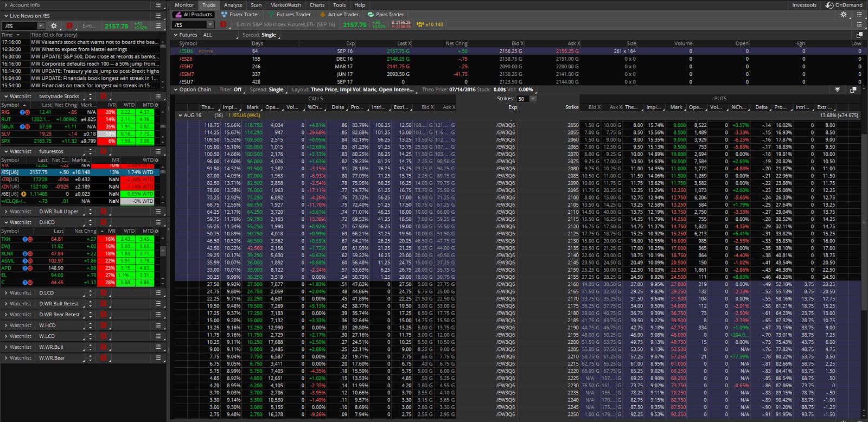This screenshot has width=868, height=422.
Task: Open news story about Treasury yields jump
Action: [95, 71]
